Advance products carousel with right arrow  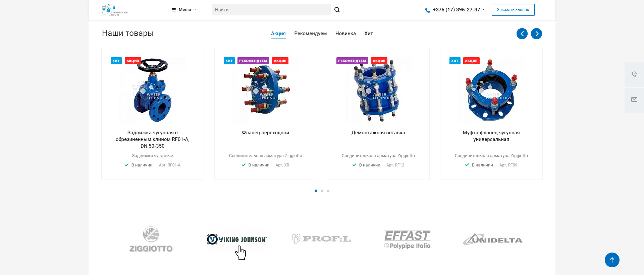coord(536,33)
